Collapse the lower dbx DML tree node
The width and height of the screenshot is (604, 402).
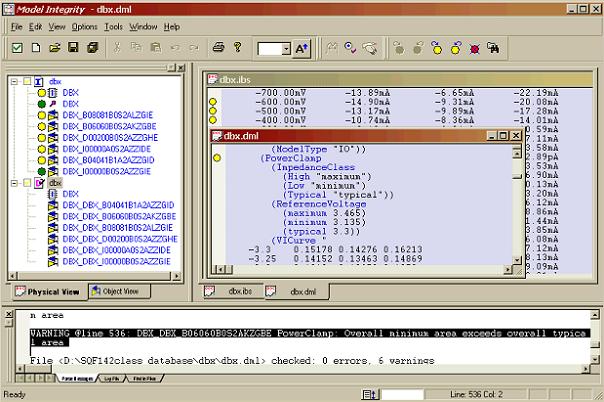(14, 183)
